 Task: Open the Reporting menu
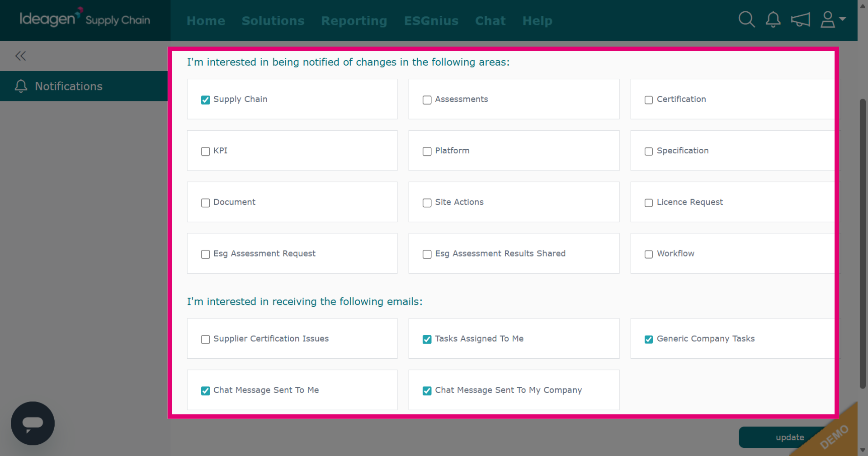point(354,21)
